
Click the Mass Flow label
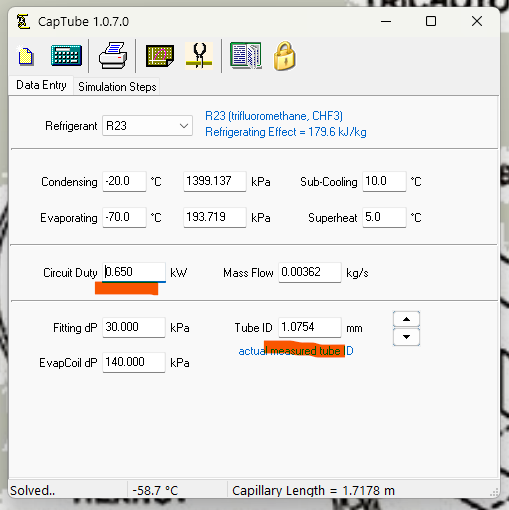point(248,273)
